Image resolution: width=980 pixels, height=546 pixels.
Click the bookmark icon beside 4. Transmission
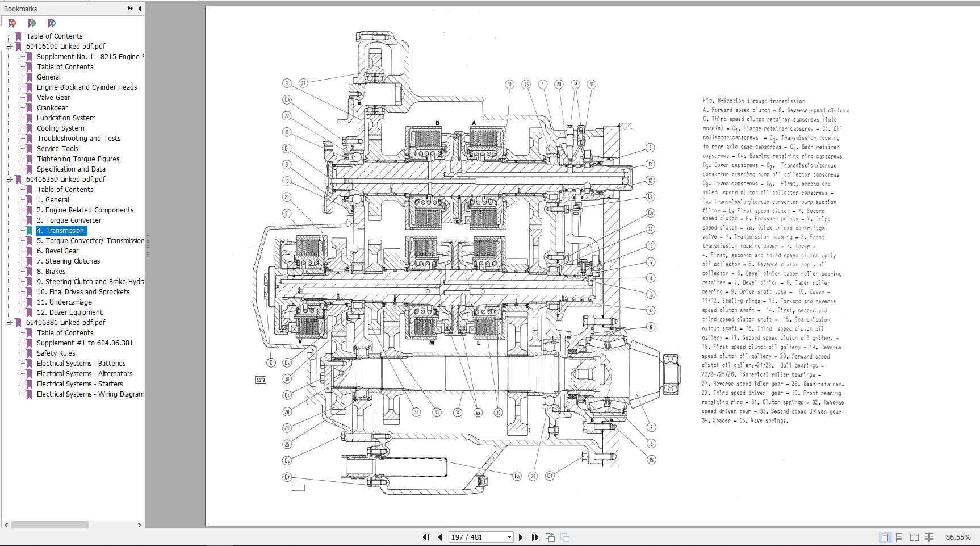click(29, 231)
